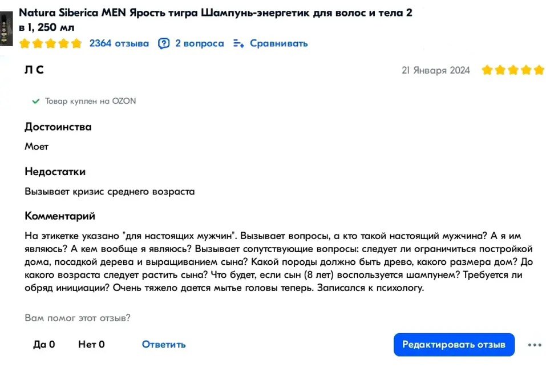Click the review date "21 Января 2024"
The image size is (546, 392).
coord(435,70)
